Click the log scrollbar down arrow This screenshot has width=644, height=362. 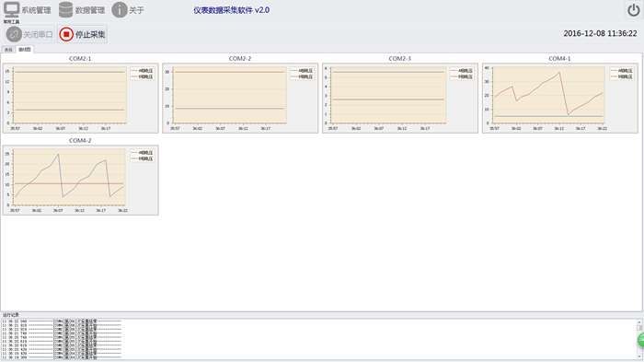tap(639, 356)
